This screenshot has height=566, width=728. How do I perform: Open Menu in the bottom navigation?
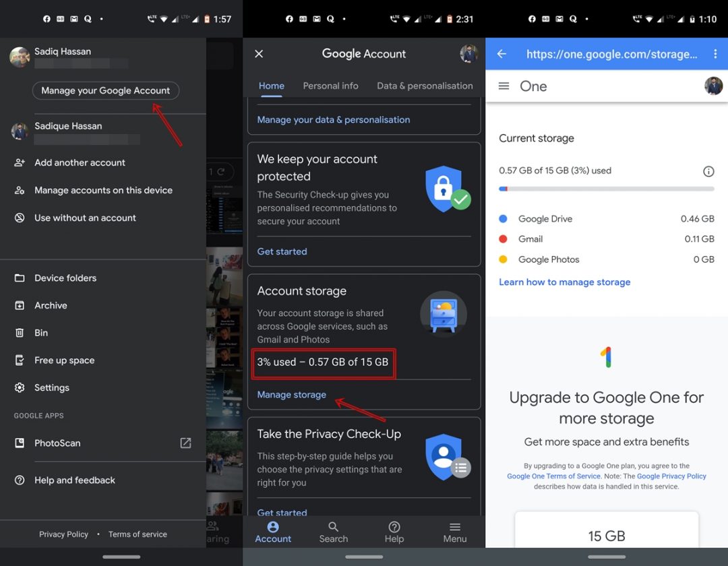[455, 532]
